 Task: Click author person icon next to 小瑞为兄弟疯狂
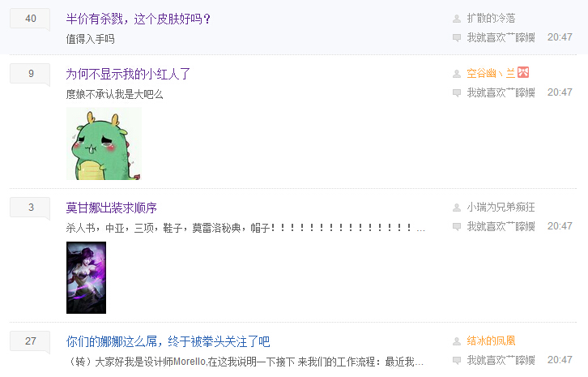click(457, 208)
